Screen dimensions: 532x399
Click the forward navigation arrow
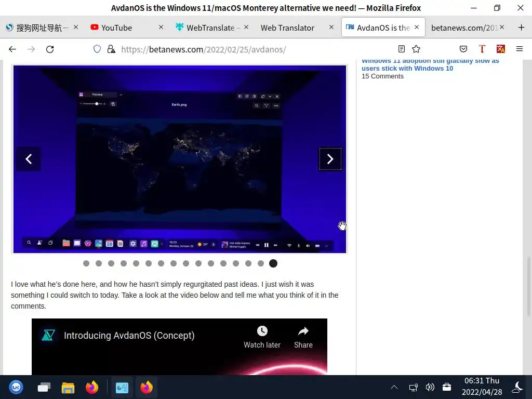tap(31, 49)
